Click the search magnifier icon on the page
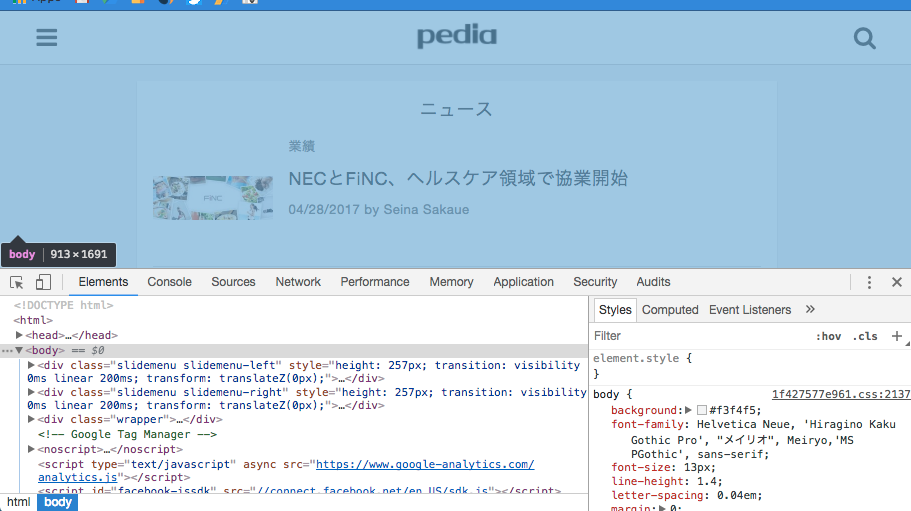This screenshot has height=511, width=911. (865, 38)
